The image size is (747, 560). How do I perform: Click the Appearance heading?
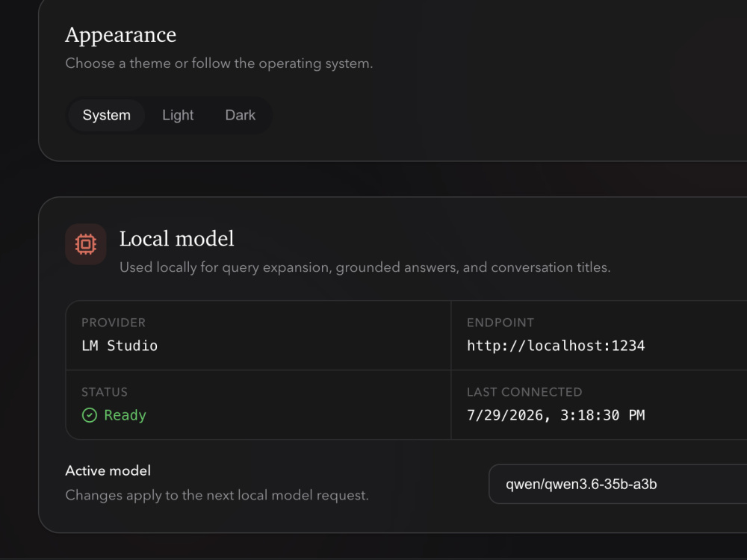tap(120, 35)
